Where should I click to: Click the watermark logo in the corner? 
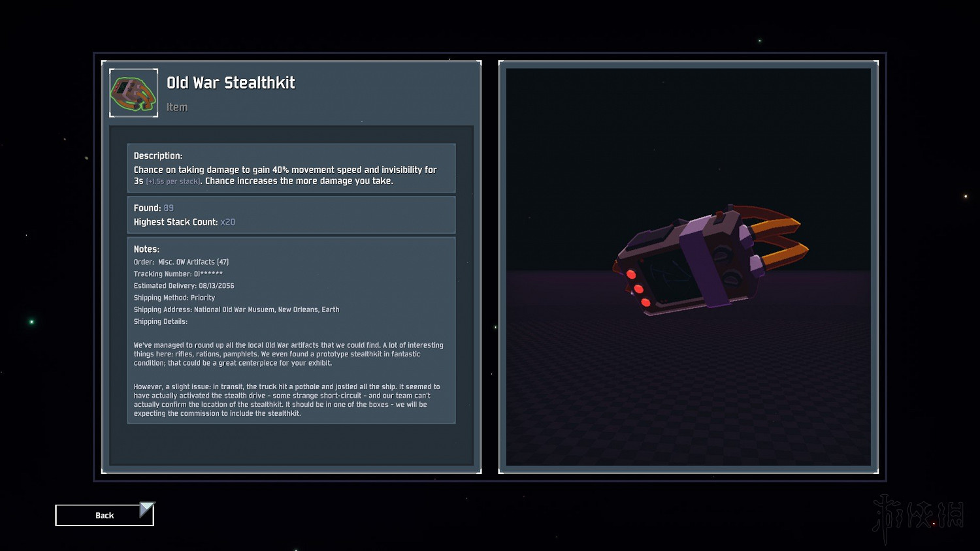coord(918,517)
